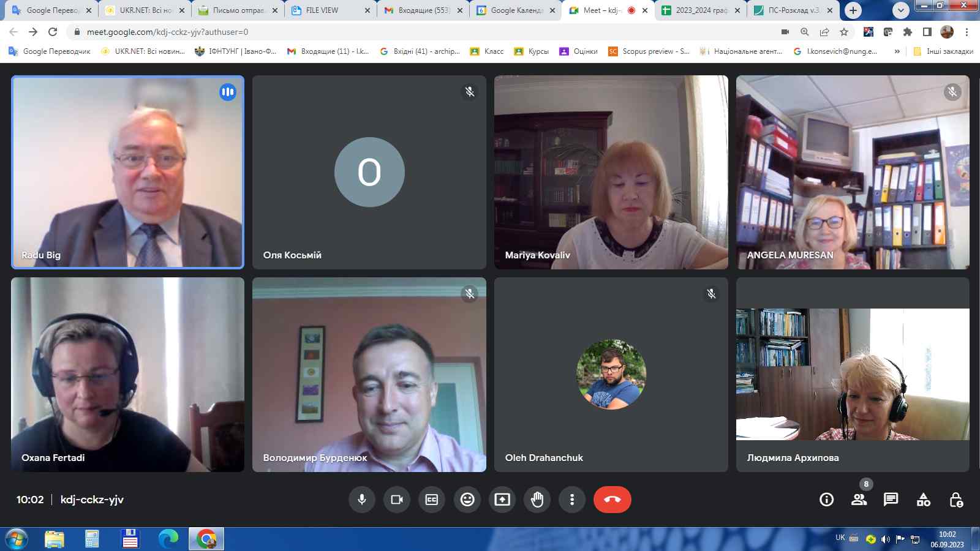Open meeting details info icon

pos(826,500)
